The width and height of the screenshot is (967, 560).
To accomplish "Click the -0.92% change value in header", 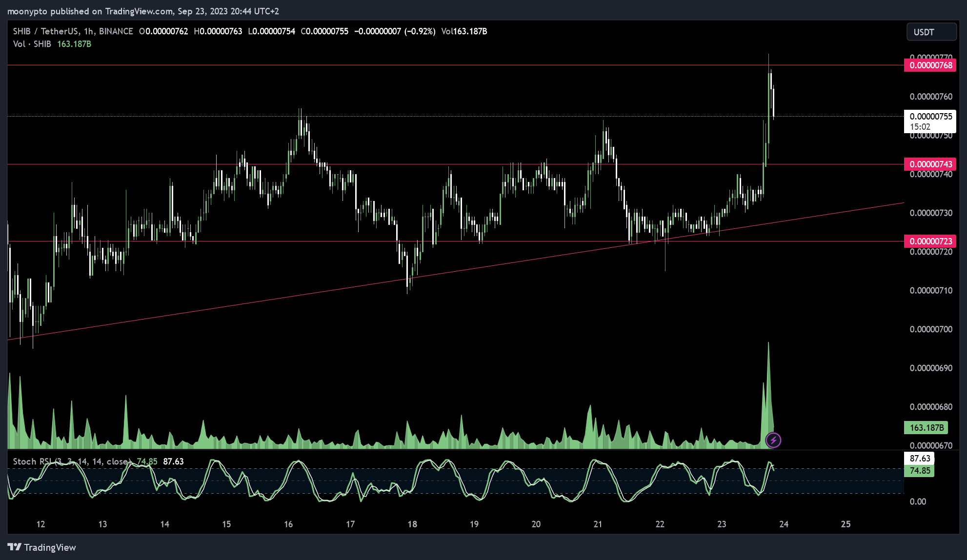I will click(x=420, y=31).
